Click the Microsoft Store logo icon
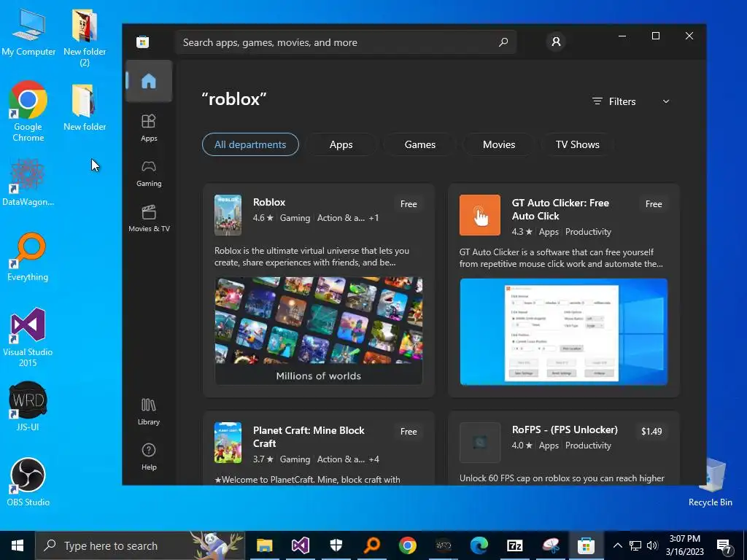The width and height of the screenshot is (747, 560). click(x=142, y=42)
